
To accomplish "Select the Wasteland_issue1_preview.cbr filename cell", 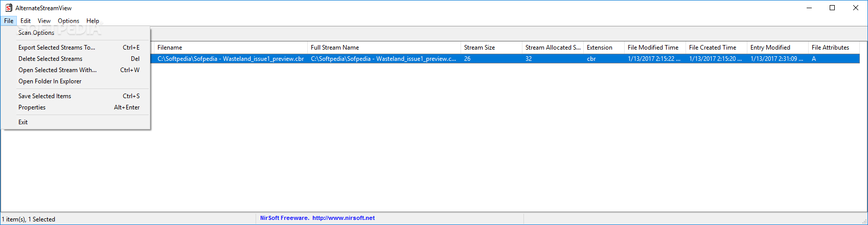I will [231, 59].
